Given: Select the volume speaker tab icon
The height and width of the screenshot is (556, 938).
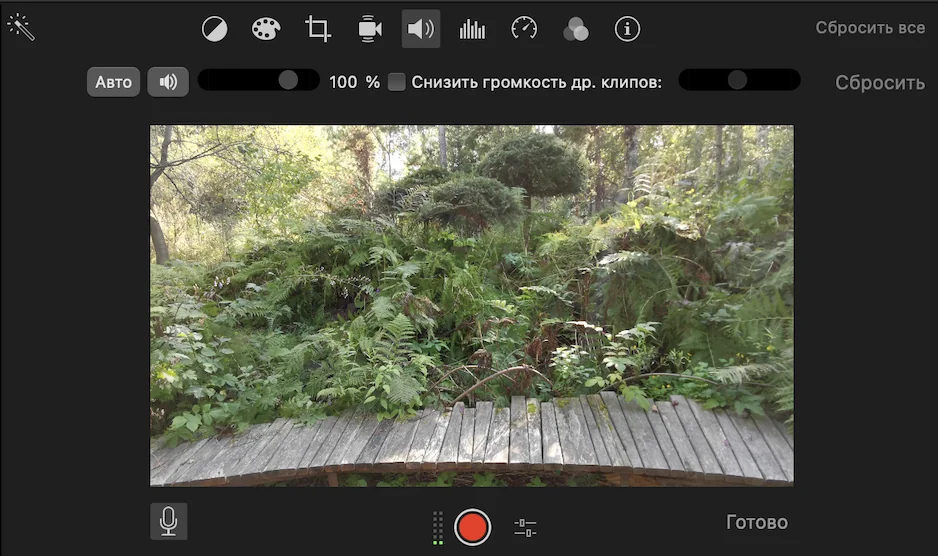Looking at the screenshot, I should (x=421, y=29).
